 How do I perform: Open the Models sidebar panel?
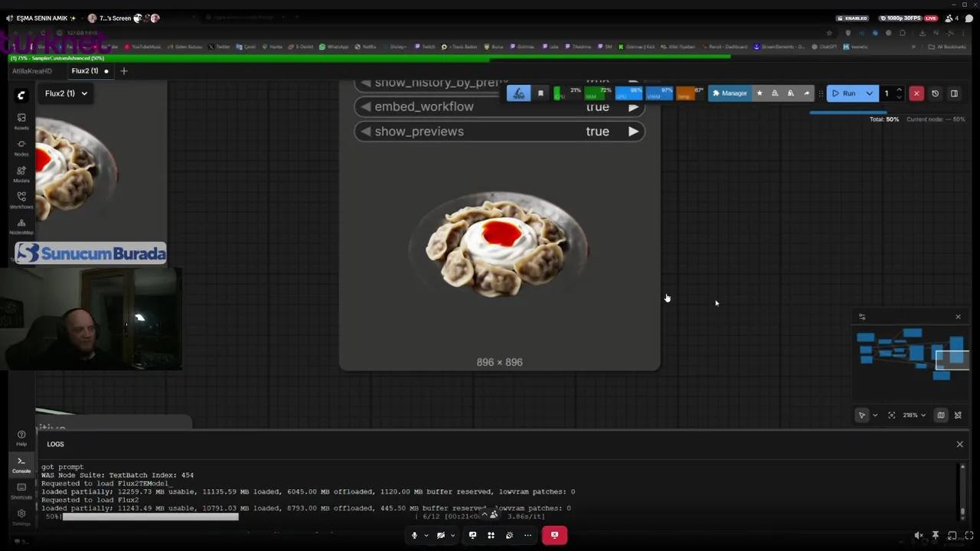point(21,173)
